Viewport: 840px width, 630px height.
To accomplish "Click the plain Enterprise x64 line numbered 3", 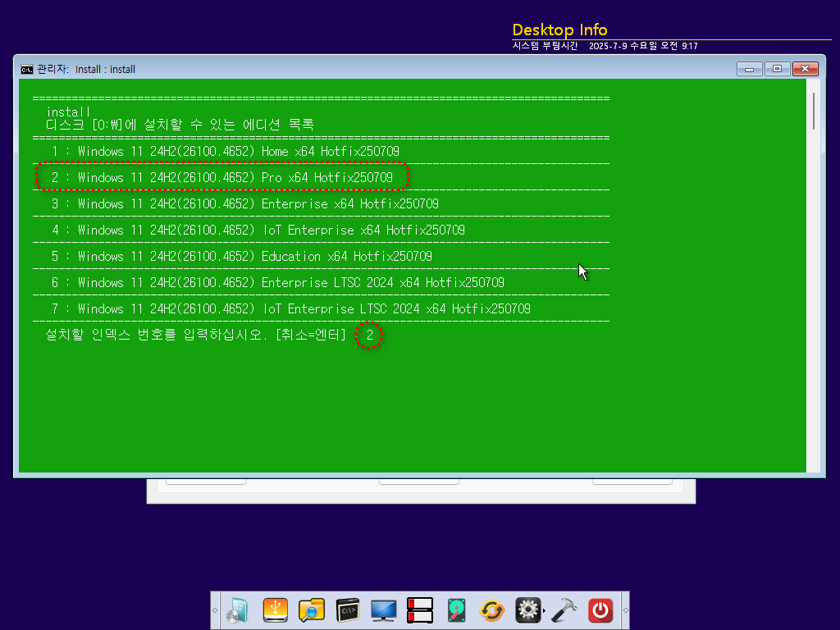I will tap(244, 203).
